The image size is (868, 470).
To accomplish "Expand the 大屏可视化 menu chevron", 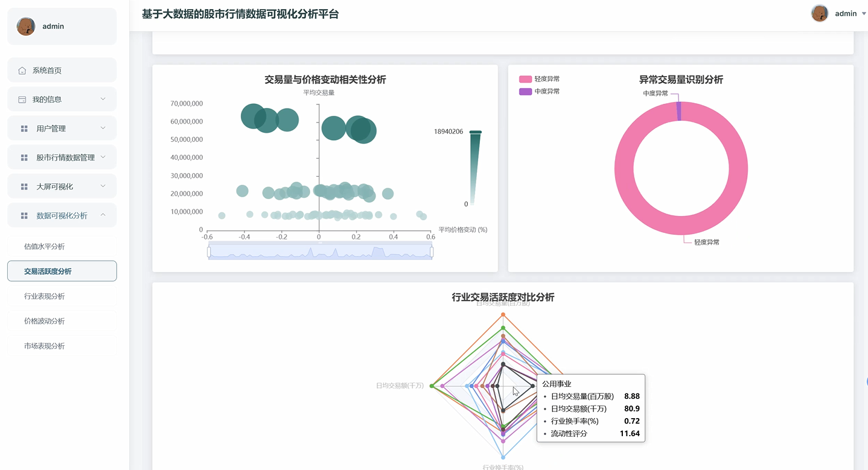I will click(x=103, y=186).
